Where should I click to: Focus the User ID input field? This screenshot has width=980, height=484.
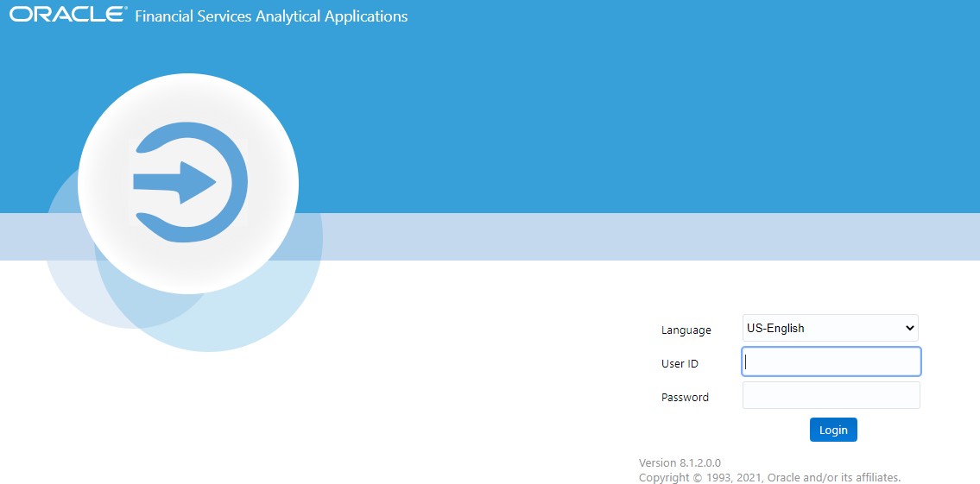[x=831, y=361]
